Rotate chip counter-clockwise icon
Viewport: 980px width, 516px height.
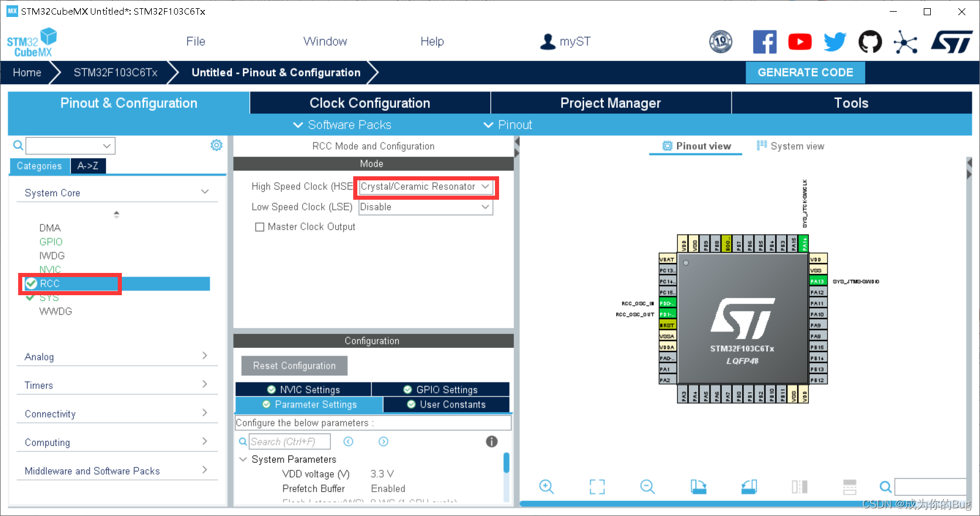click(x=749, y=487)
